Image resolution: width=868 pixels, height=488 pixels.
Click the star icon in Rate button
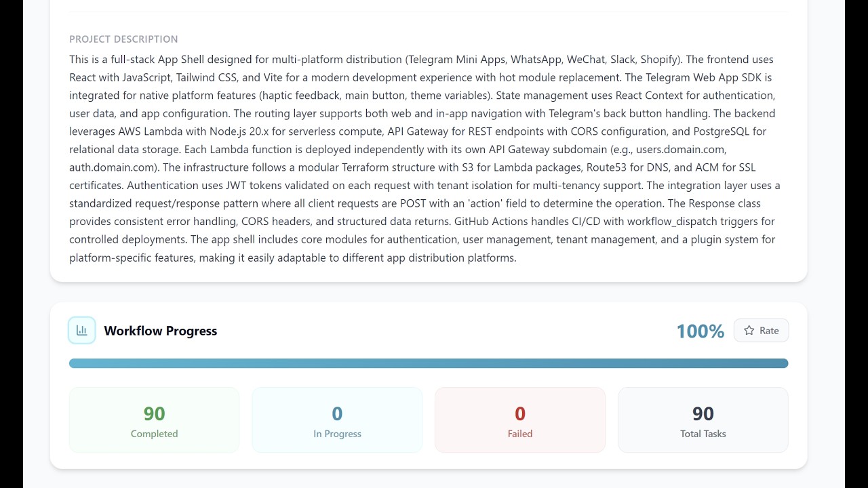[749, 331]
